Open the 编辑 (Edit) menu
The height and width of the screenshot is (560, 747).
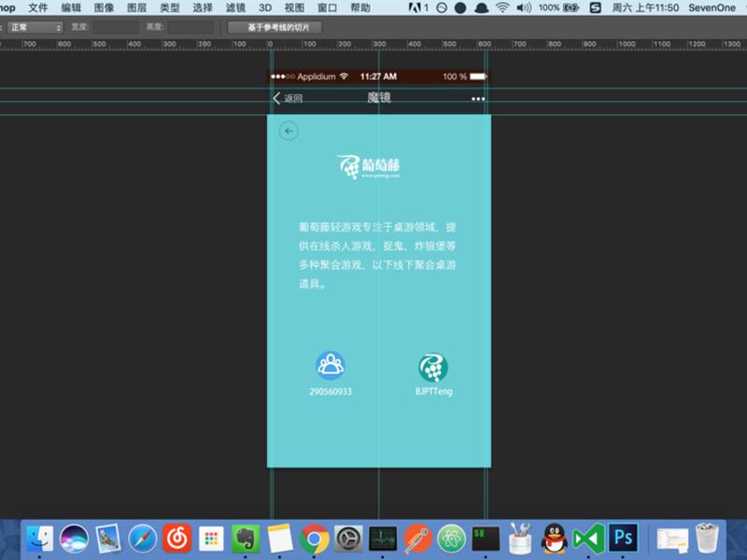click(71, 7)
